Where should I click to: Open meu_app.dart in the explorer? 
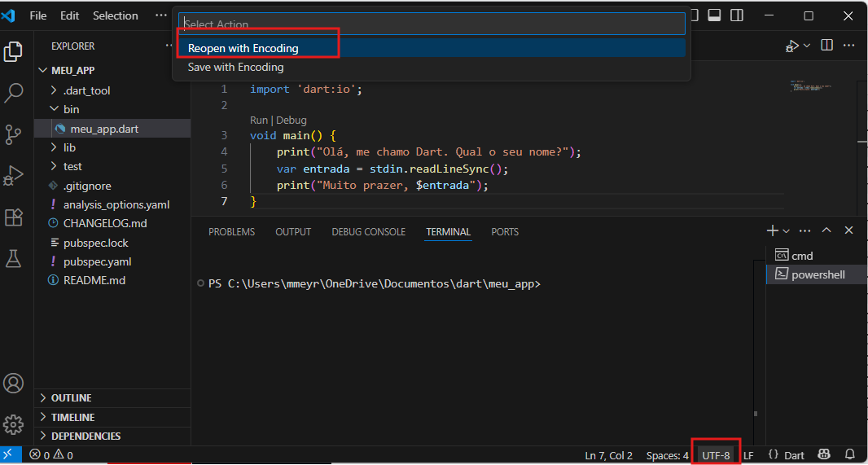coord(113,129)
